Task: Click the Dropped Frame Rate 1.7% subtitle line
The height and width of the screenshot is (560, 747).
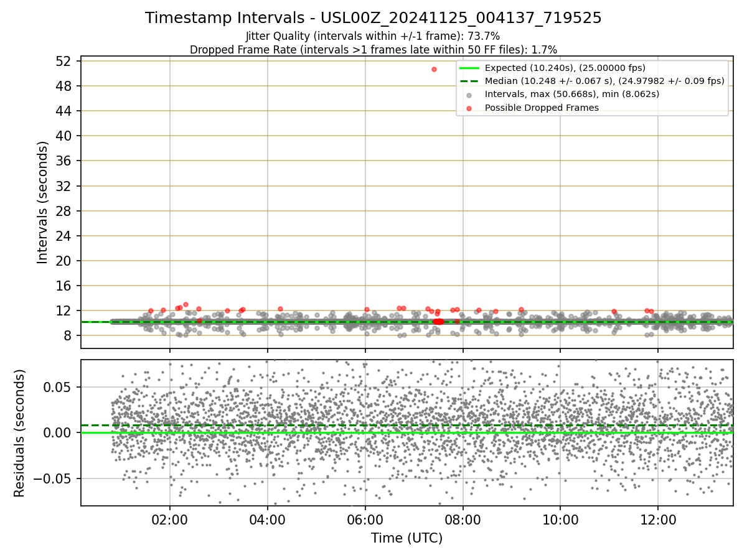Action: 374,50
